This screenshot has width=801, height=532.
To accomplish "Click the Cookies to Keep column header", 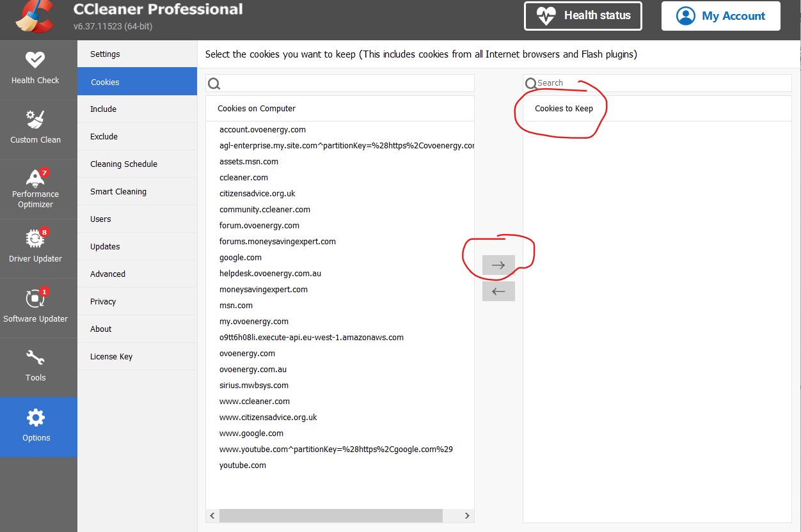I will point(657,109).
